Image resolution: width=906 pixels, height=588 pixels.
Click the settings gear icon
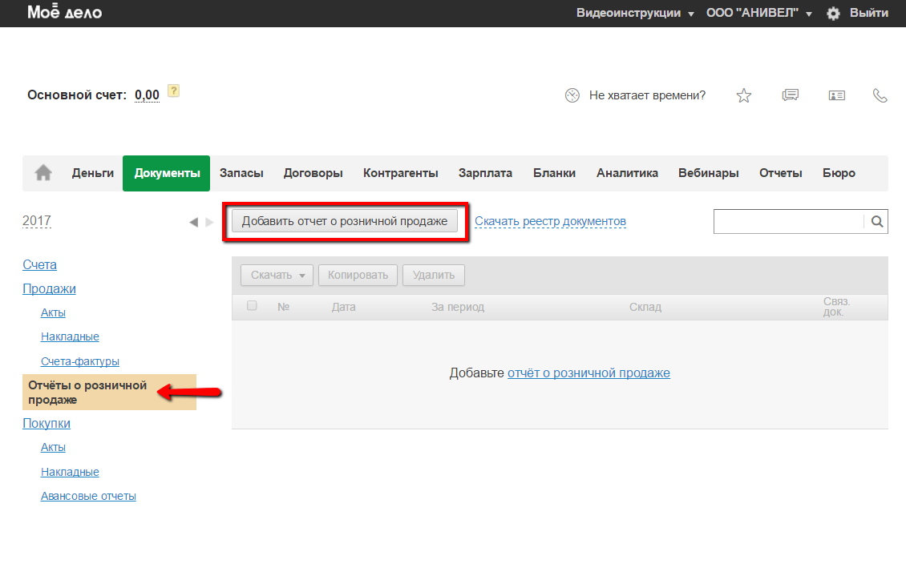833,14
